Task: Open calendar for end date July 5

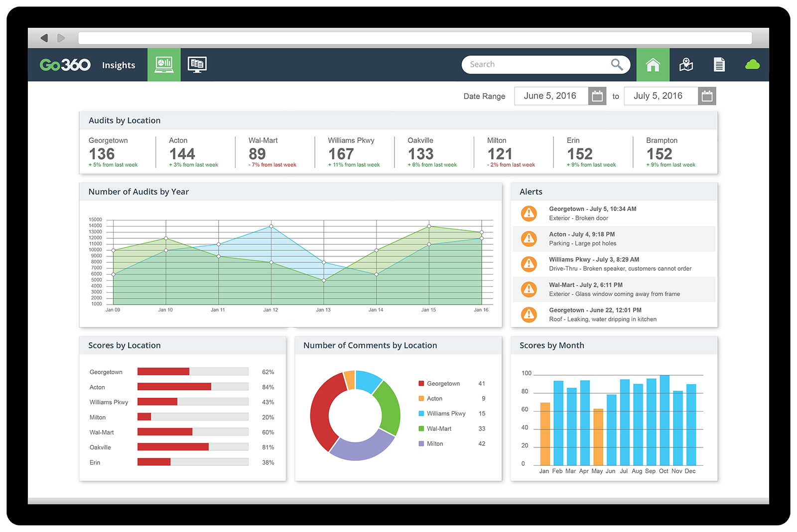Action: 707,96
